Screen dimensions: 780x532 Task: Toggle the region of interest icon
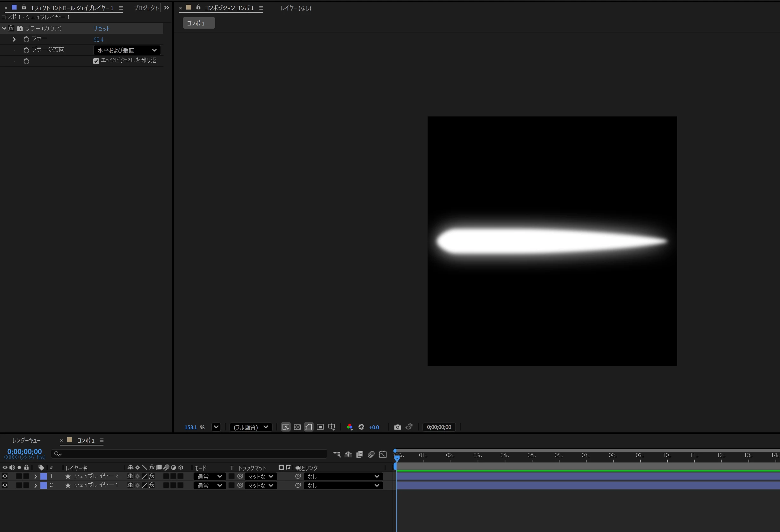320,427
